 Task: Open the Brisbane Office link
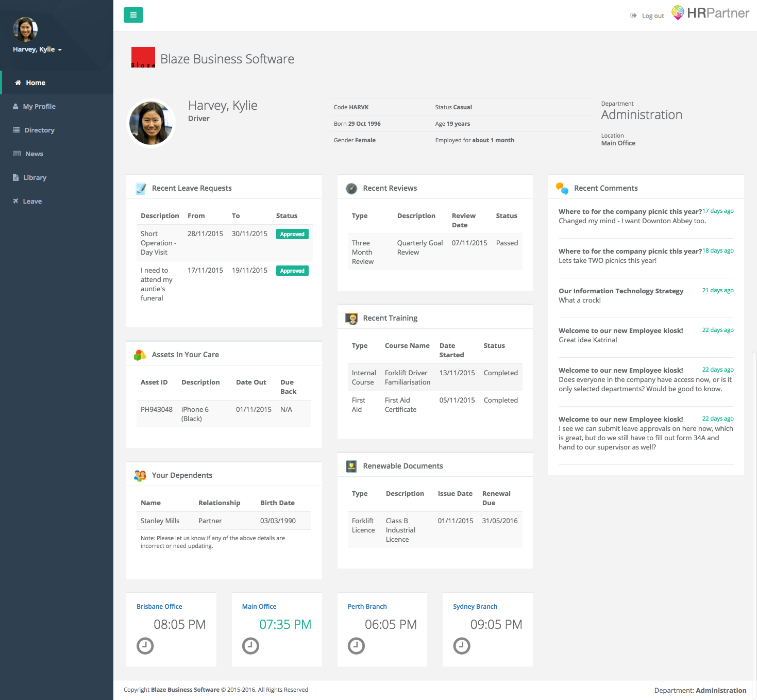(x=159, y=607)
